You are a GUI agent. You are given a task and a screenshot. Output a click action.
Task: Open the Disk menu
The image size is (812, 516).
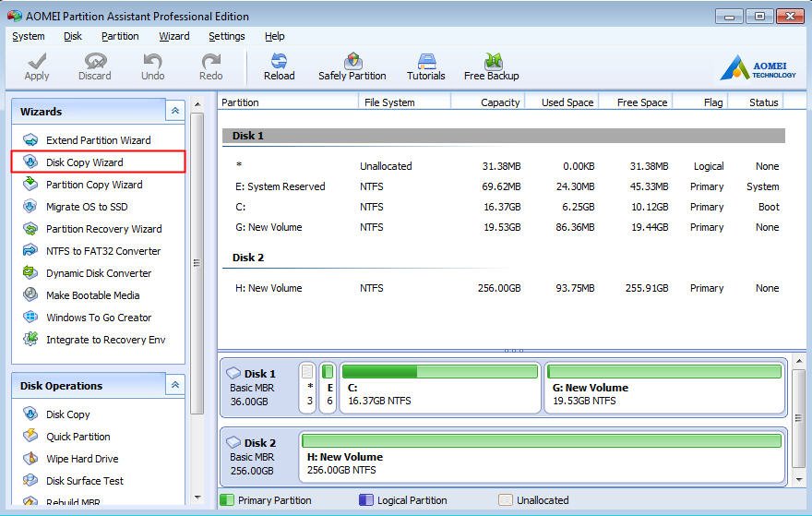(73, 36)
